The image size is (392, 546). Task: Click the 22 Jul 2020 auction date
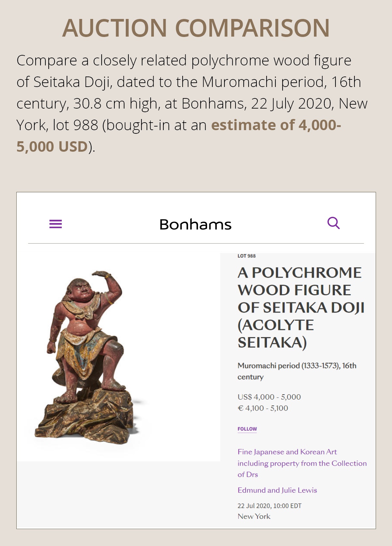269,506
